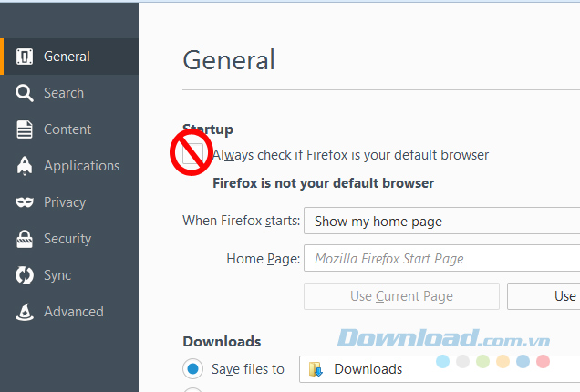Screen dimensions: 580x392
Task: Toggle the default browser check checkbox
Action: [192, 155]
